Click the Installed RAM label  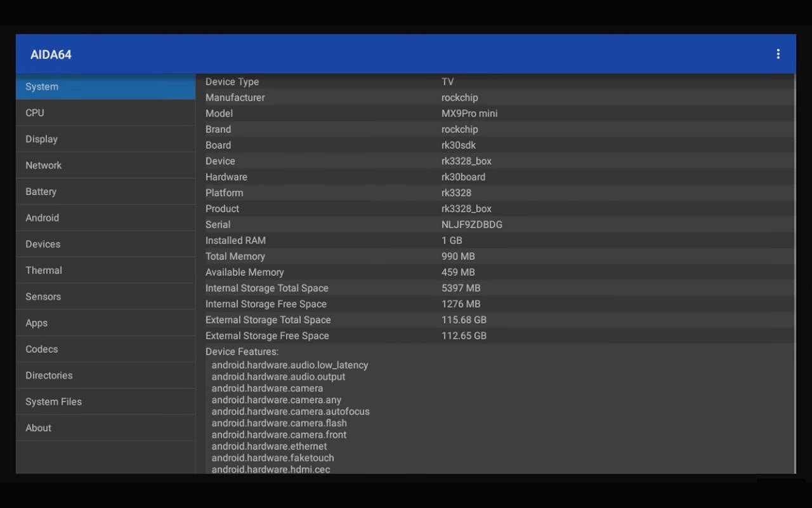click(x=236, y=241)
